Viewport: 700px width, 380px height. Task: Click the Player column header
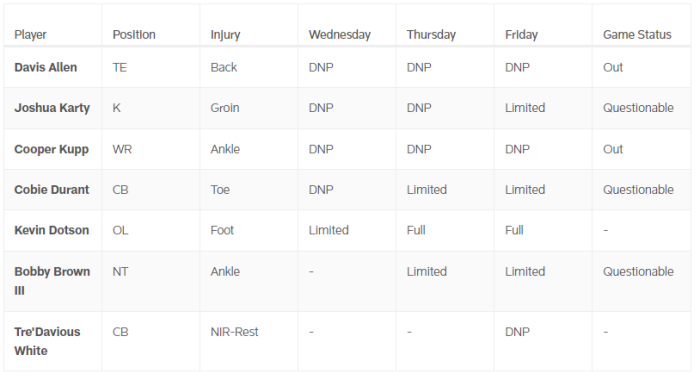pos(30,34)
